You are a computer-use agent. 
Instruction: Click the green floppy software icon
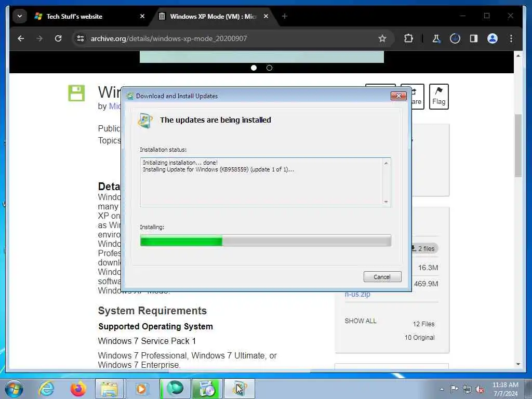click(x=76, y=93)
